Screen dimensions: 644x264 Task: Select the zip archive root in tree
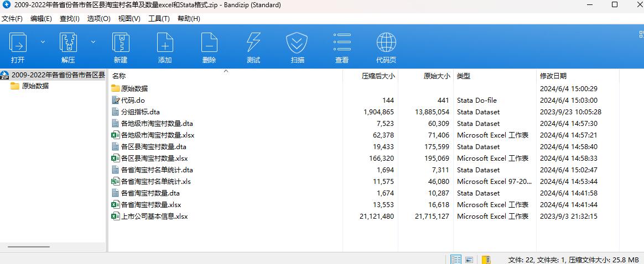pos(53,75)
